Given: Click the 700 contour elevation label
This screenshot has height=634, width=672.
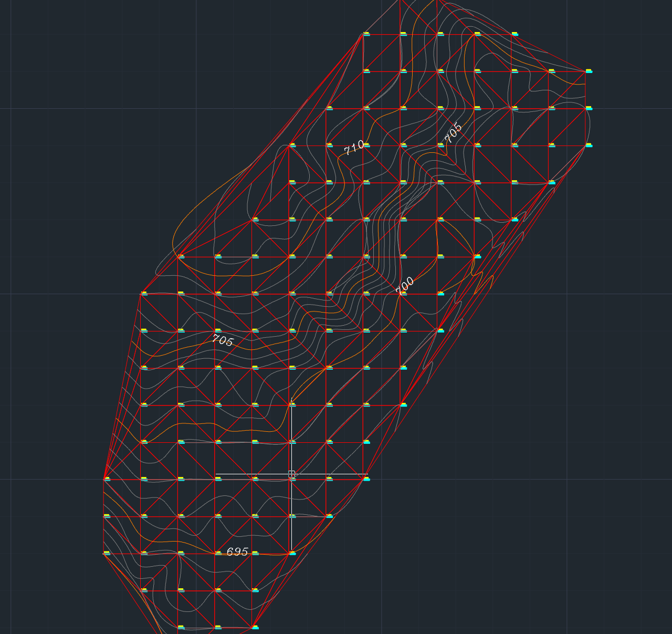Looking at the screenshot, I should pyautogui.click(x=405, y=285).
